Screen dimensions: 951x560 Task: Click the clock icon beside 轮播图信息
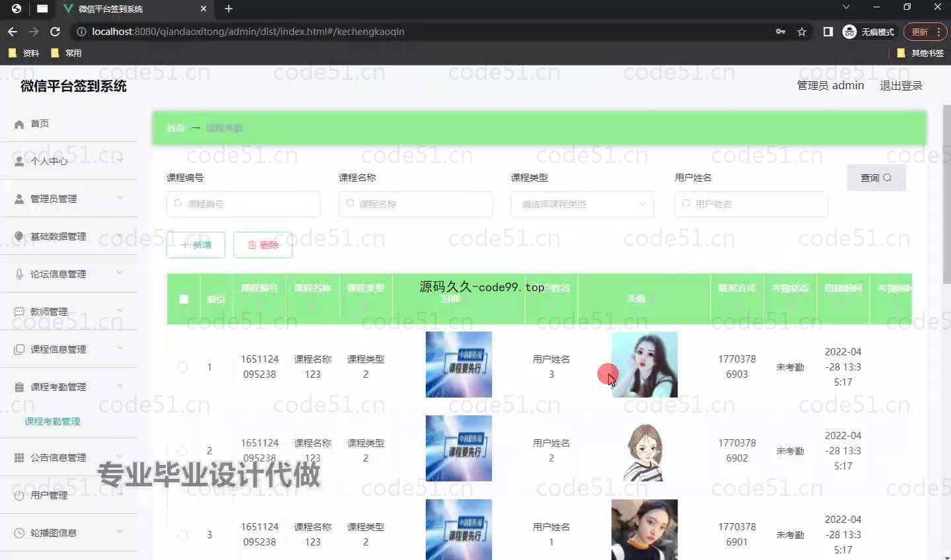click(x=19, y=533)
